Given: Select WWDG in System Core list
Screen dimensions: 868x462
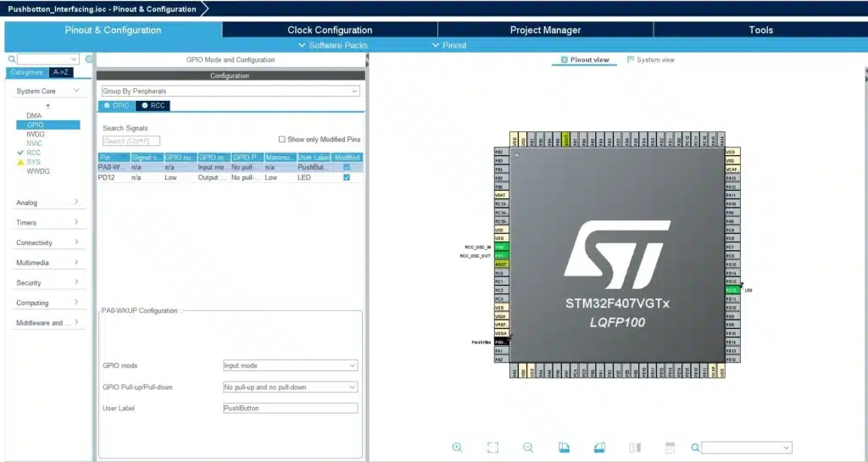Looking at the screenshot, I should tap(37, 171).
